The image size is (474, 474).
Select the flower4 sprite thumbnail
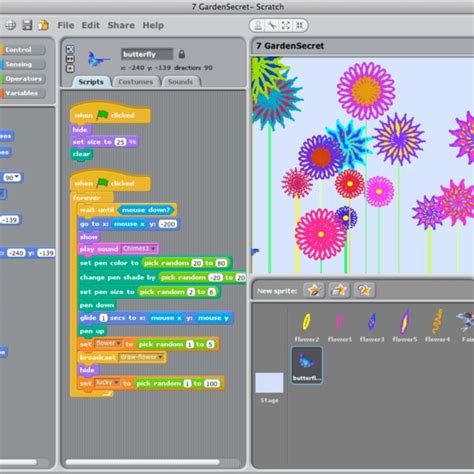(437, 325)
